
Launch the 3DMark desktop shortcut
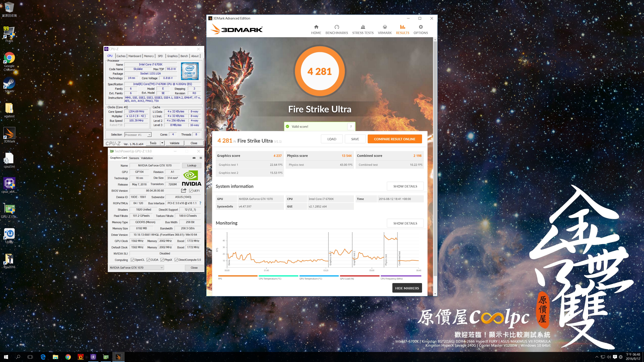[9, 135]
